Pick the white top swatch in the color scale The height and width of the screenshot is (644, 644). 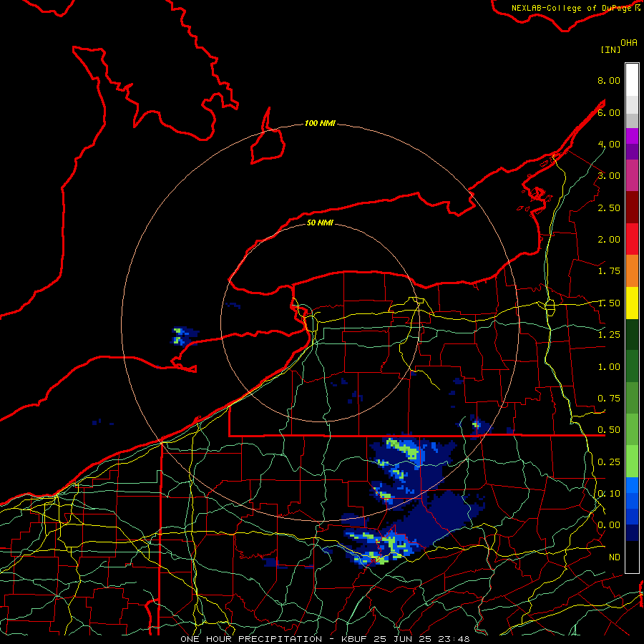coord(632,80)
